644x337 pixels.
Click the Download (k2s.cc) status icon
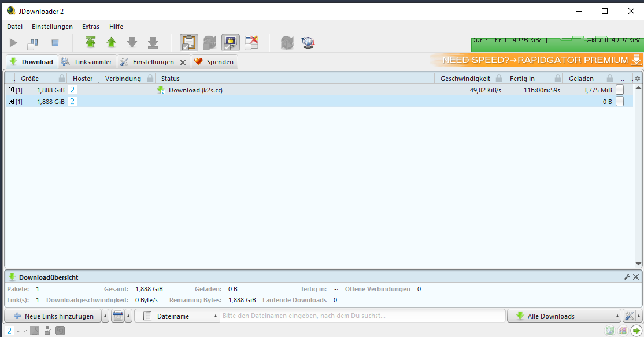click(x=161, y=90)
